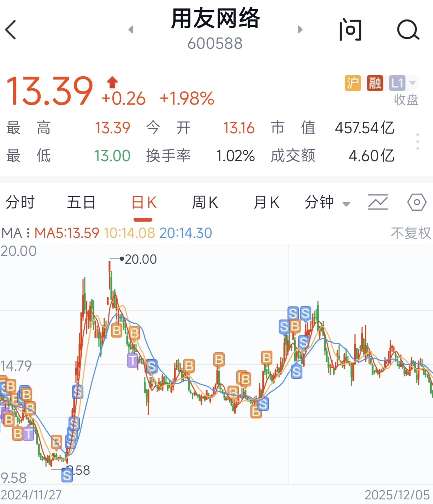Go back using the left chevron
This screenshot has width=433, height=504.
(11, 30)
